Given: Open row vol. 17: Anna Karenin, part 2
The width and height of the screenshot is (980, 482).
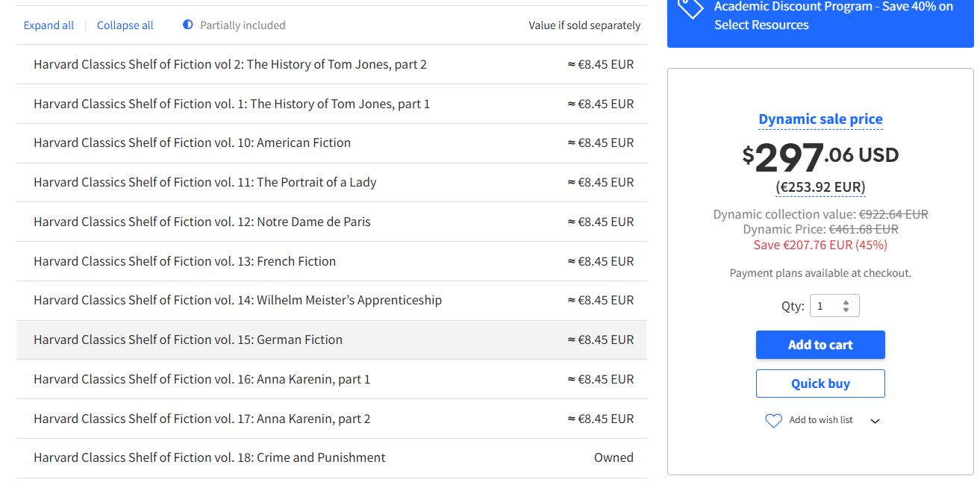Looking at the screenshot, I should [331, 419].
